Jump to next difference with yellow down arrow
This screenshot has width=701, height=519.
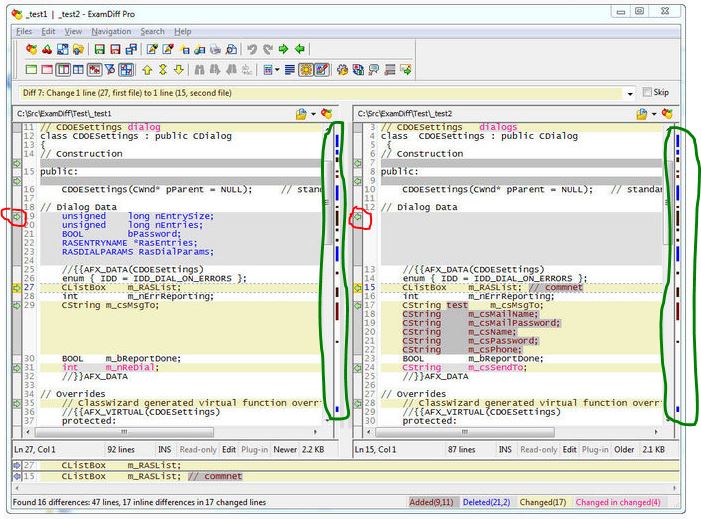coord(179,70)
